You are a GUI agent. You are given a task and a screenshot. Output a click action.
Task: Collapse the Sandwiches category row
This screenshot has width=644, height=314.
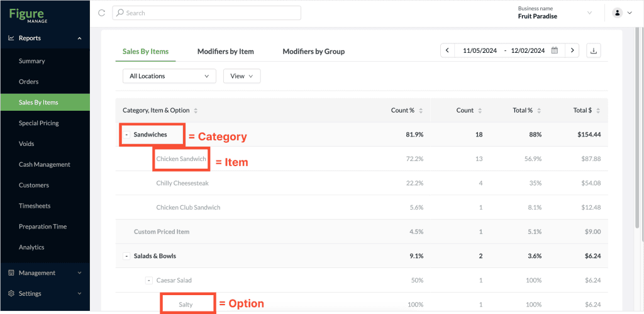pyautogui.click(x=127, y=135)
